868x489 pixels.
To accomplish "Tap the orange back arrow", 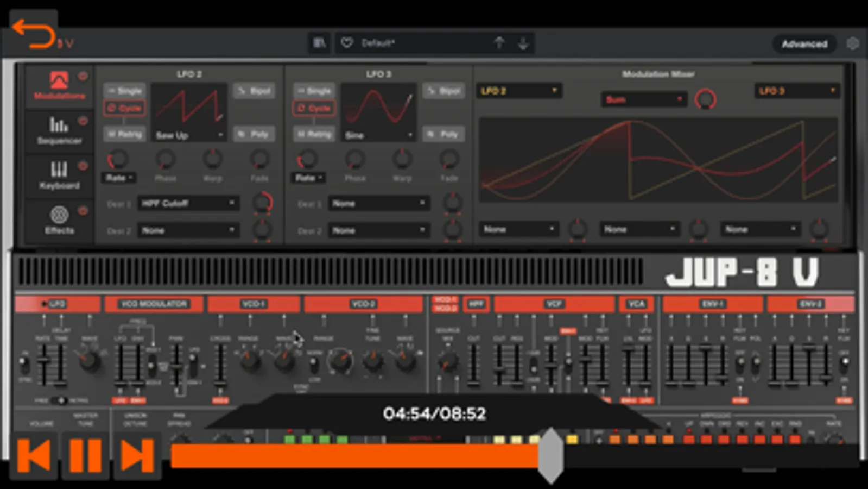I will click(33, 34).
